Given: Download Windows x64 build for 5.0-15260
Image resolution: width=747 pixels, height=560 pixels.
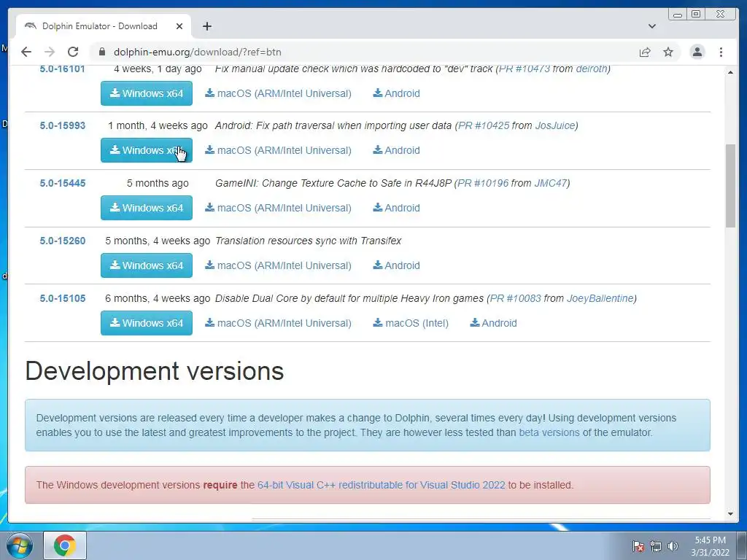Looking at the screenshot, I should tap(146, 265).
